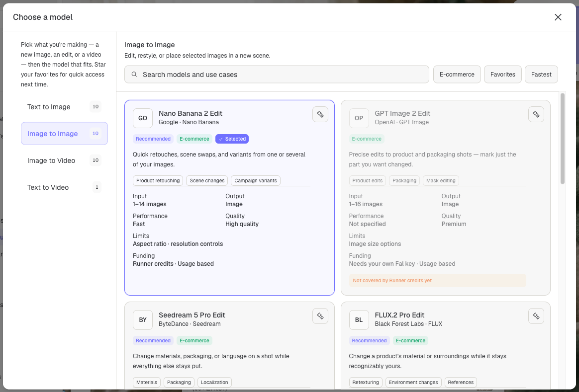The width and height of the screenshot is (579, 392).
Task: Pick the Seedream 5 Pro Edit title
Action: pyautogui.click(x=192, y=315)
